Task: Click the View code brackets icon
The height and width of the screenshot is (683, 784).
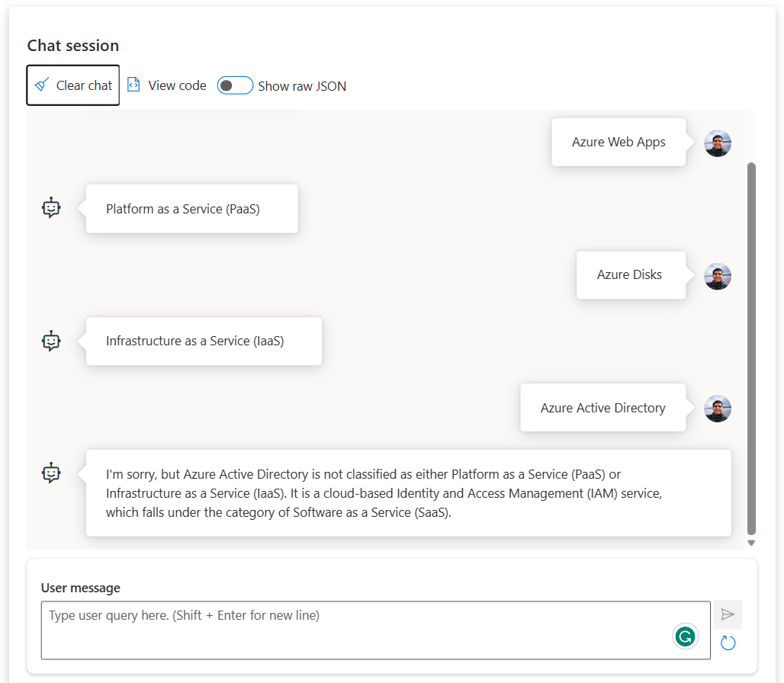Action: [x=133, y=85]
